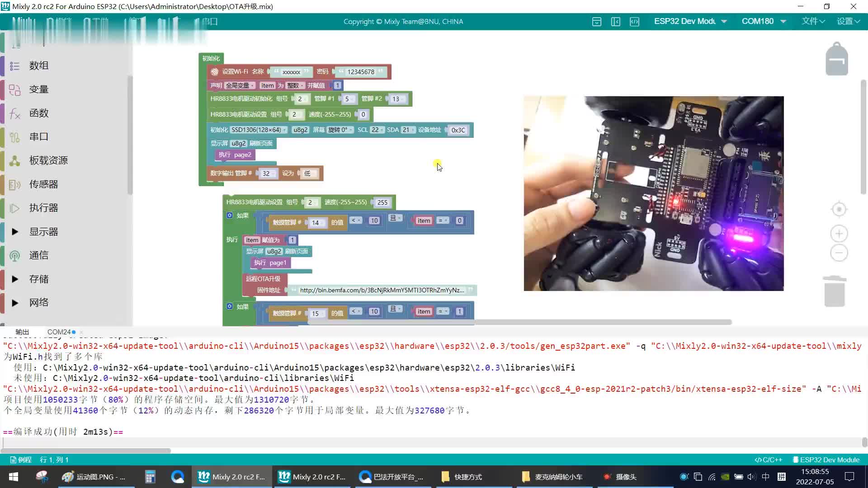The height and width of the screenshot is (488, 868).
Task: Click the output panel horizontal scrollbar
Action: click(x=86, y=450)
